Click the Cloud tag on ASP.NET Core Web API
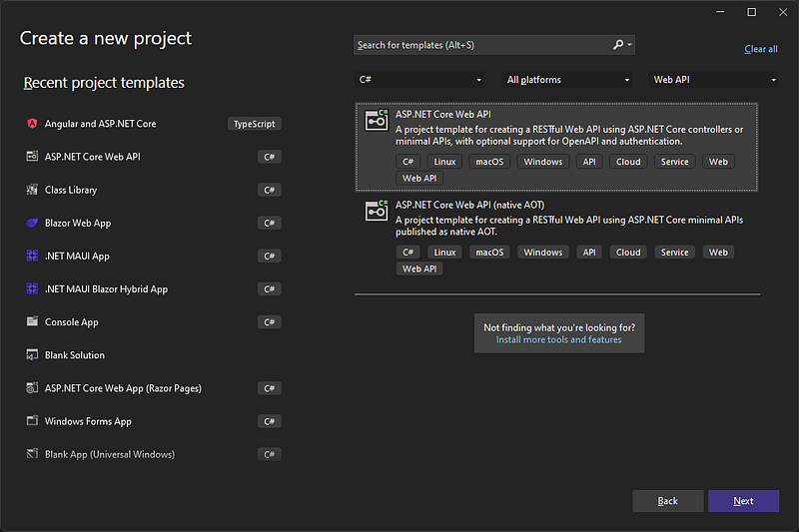The image size is (799, 532). coord(628,162)
